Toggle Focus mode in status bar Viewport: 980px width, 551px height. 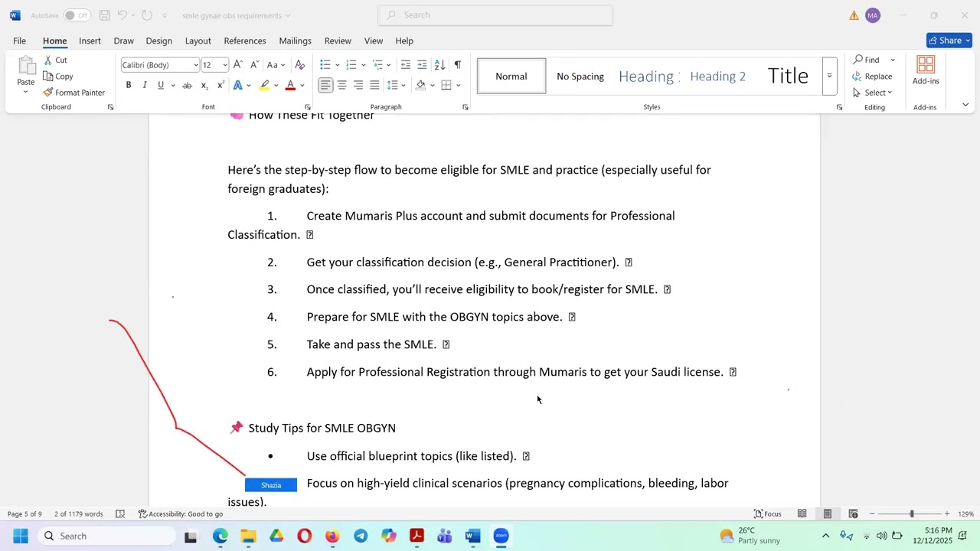tap(767, 514)
